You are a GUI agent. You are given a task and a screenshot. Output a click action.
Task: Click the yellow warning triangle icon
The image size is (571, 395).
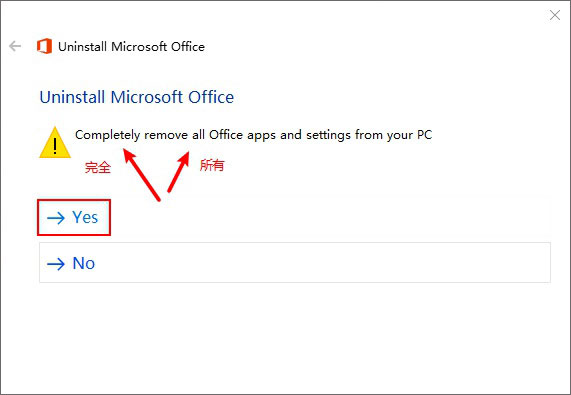pyautogui.click(x=55, y=143)
